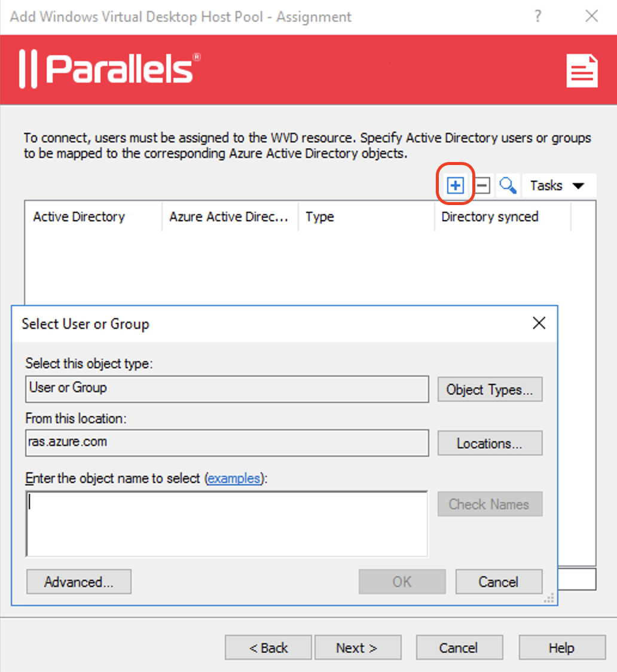Click the Locations button
The image size is (617, 672).
coord(490,444)
